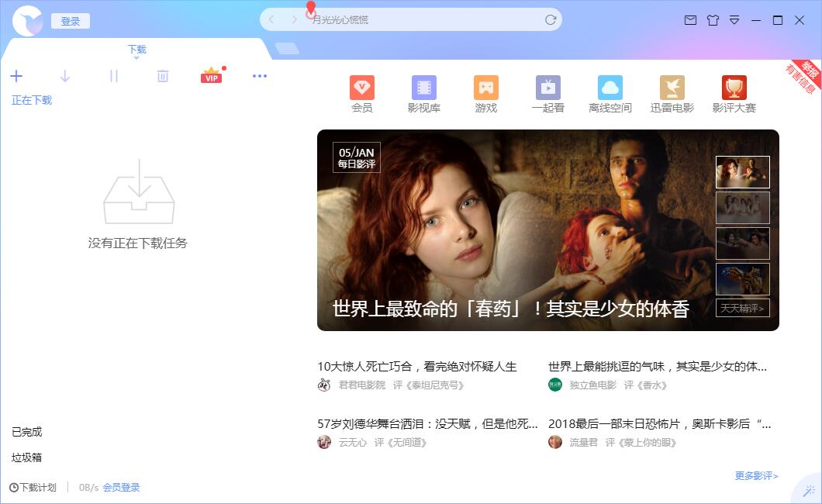Open article 2018最后一部末日恐怖片
The image size is (822, 504).
(x=659, y=423)
